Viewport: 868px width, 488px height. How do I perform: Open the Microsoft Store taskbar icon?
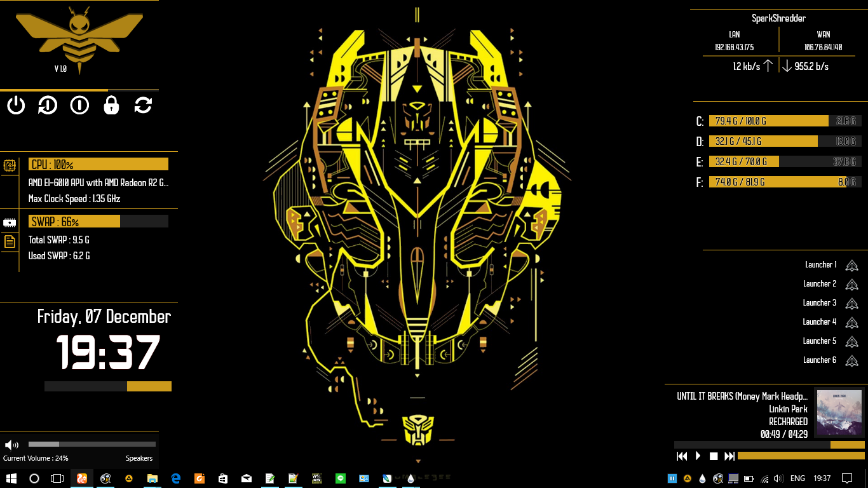point(223,478)
